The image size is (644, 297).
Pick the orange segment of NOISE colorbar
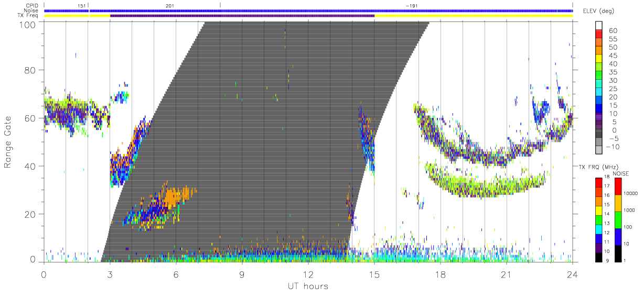pyautogui.click(x=618, y=203)
